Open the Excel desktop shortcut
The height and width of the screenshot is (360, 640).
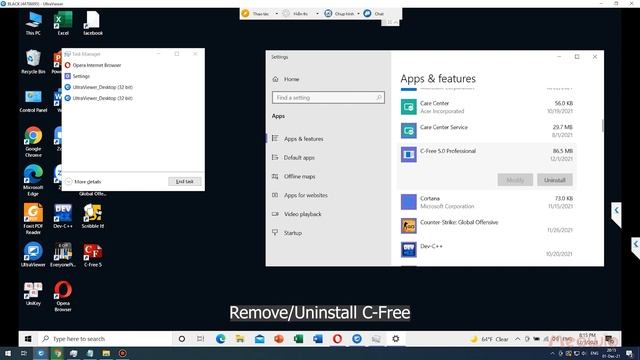(x=63, y=24)
